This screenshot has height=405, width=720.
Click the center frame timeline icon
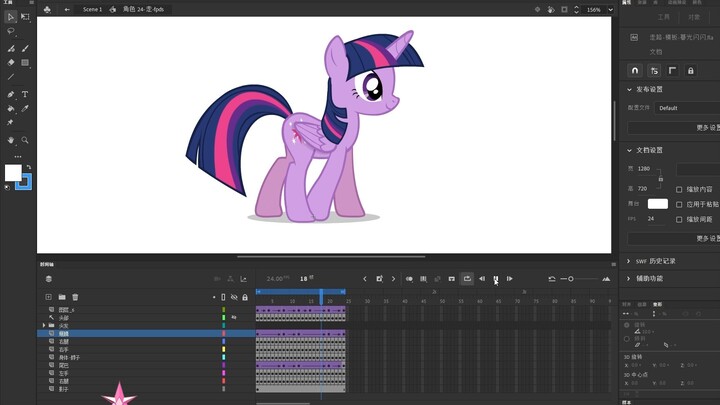point(452,279)
